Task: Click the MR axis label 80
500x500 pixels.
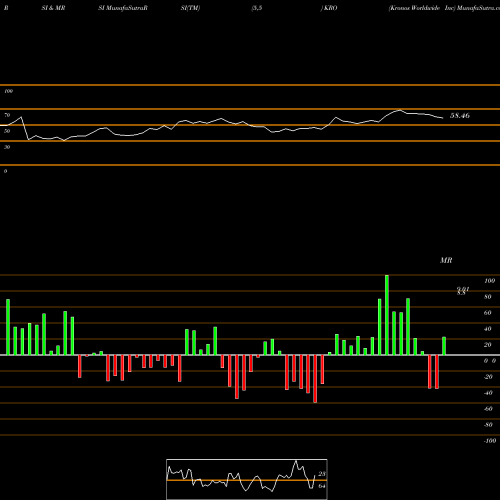Action: click(488, 297)
